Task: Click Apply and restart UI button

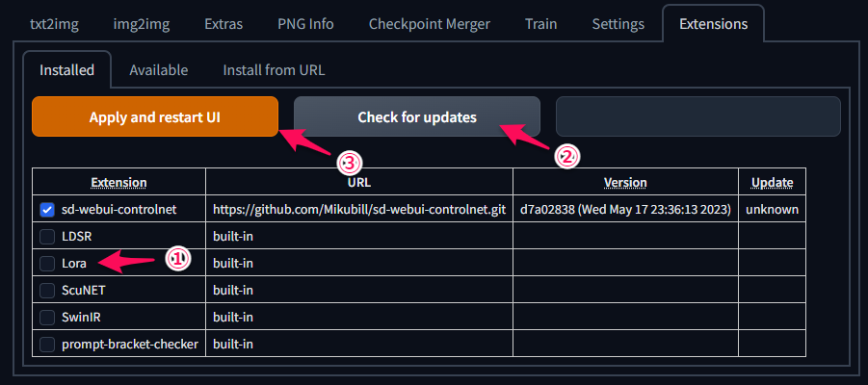Action: point(155,116)
